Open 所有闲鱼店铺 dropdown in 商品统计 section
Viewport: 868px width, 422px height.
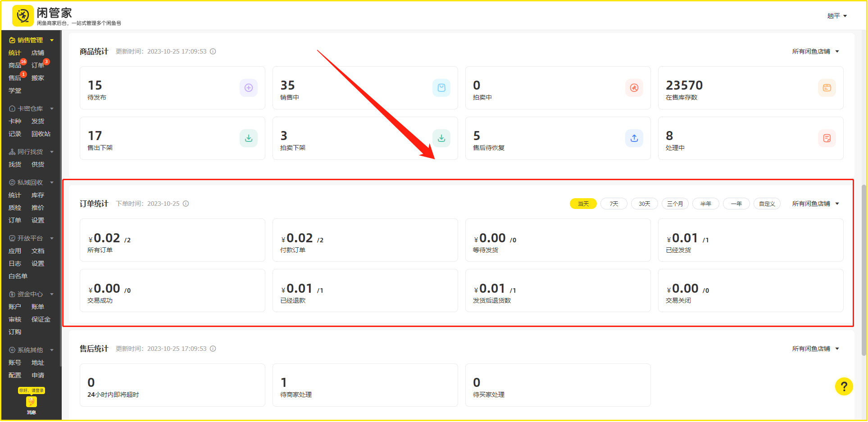tap(815, 51)
